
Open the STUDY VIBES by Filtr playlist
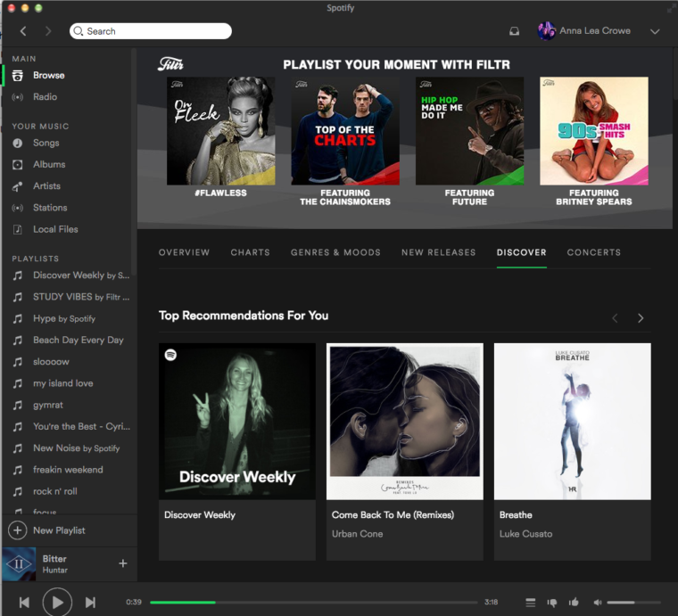(81, 297)
